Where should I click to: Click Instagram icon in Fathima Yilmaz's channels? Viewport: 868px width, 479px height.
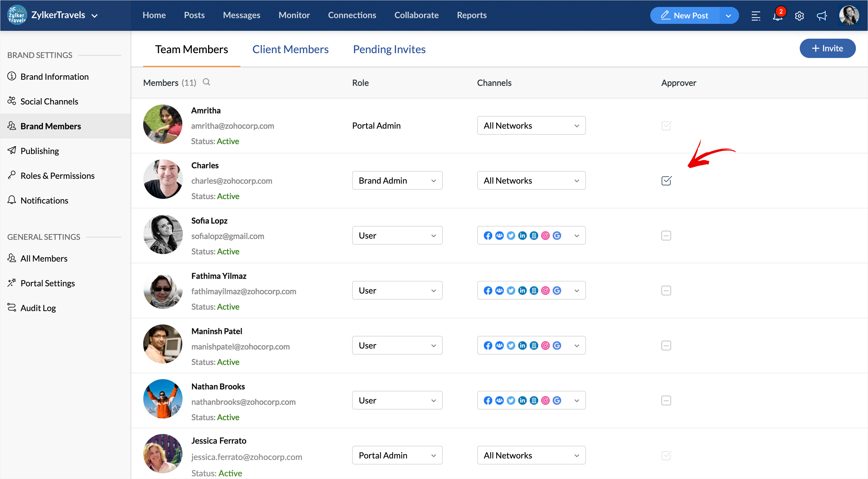coord(545,290)
